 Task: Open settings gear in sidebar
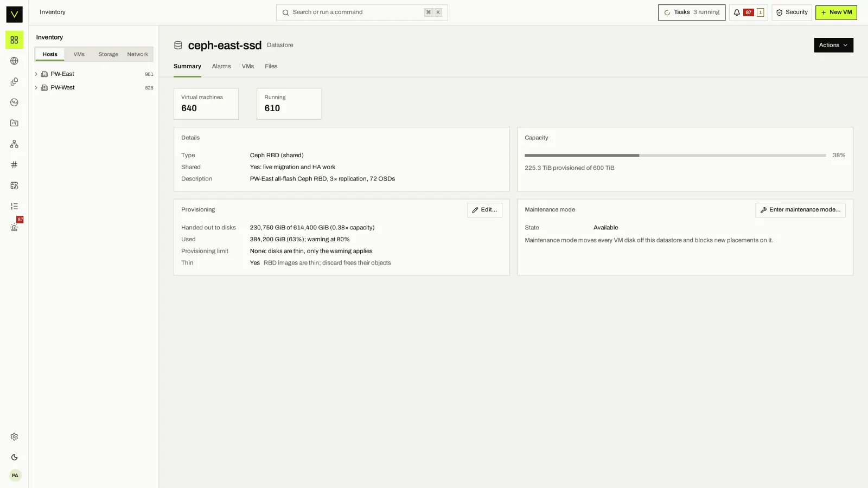click(14, 437)
